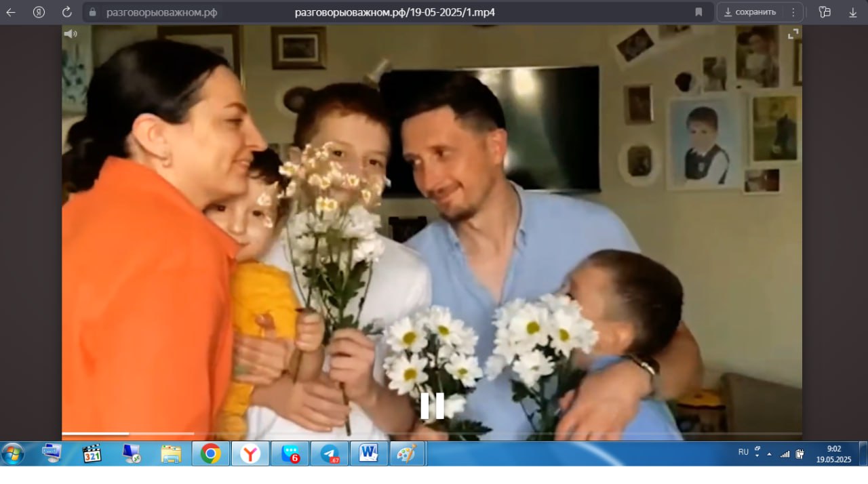This screenshot has width=868, height=484.
Task: Open the messenger app with badge 6
Action: (290, 453)
